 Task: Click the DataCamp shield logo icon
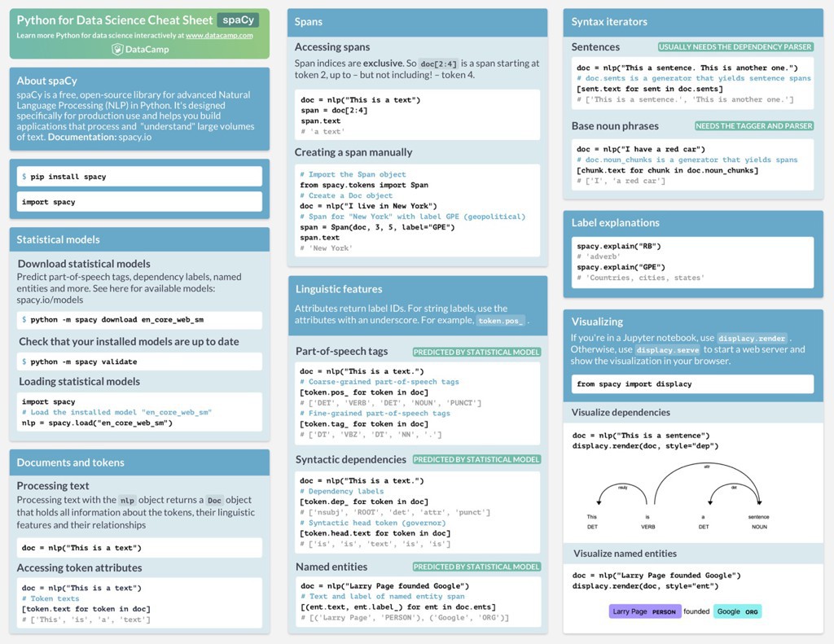click(x=117, y=50)
